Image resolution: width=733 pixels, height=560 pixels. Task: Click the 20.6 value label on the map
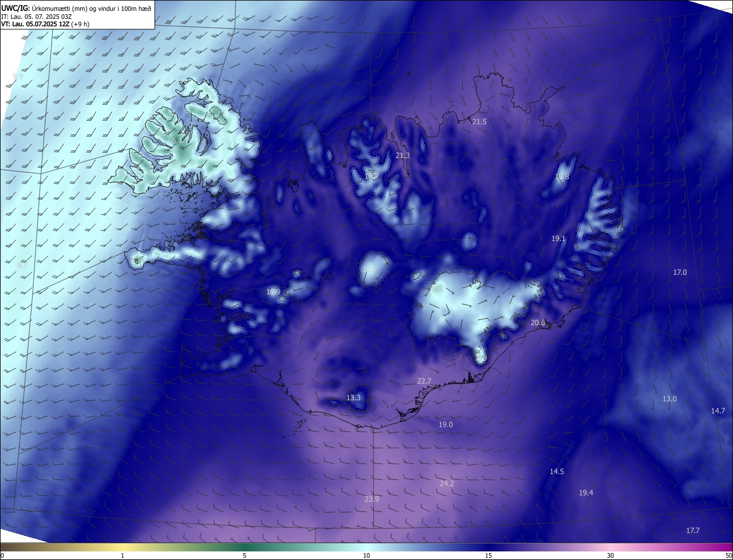(538, 323)
